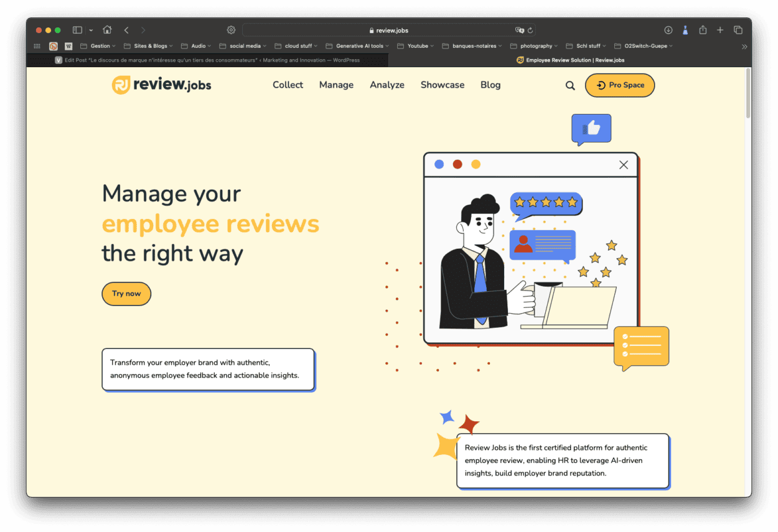The image size is (778, 532).
Task: Go back to the previous page
Action: coord(126,30)
